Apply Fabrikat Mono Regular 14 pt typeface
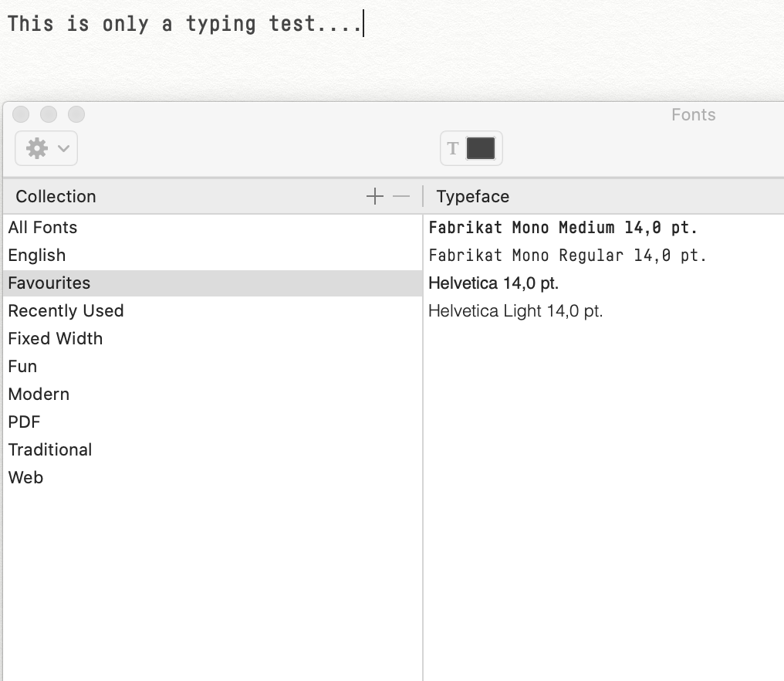This screenshot has height=681, width=784. [x=567, y=256]
